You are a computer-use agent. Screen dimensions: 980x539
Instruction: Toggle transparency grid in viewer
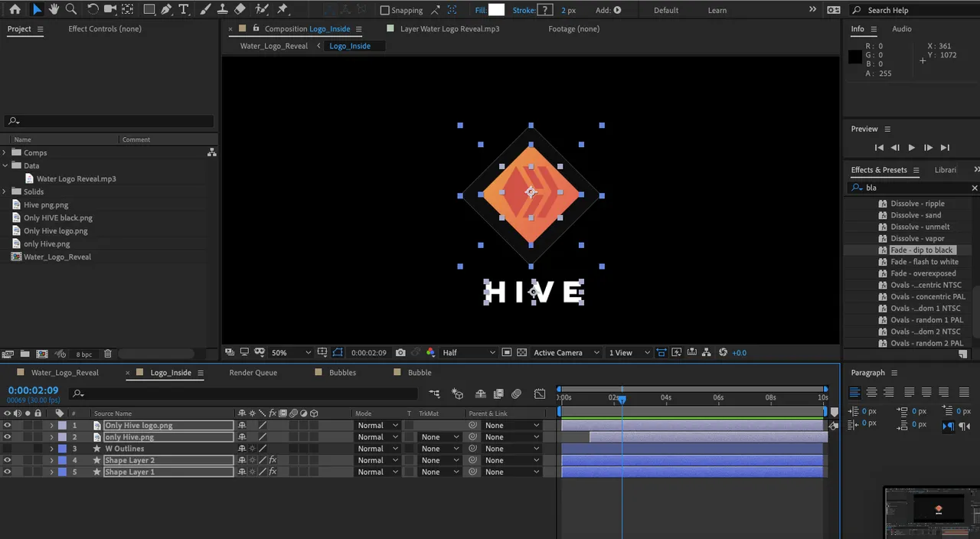(x=522, y=353)
